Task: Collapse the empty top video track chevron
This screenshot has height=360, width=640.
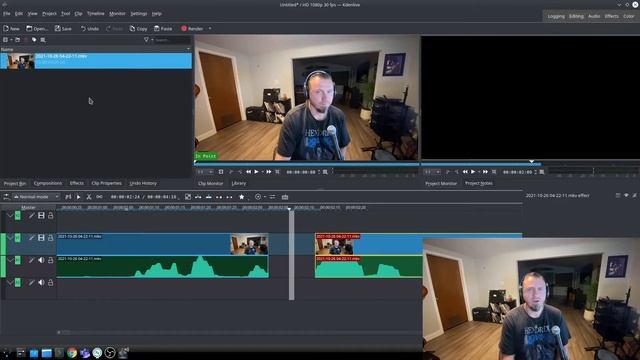Action: [10, 215]
